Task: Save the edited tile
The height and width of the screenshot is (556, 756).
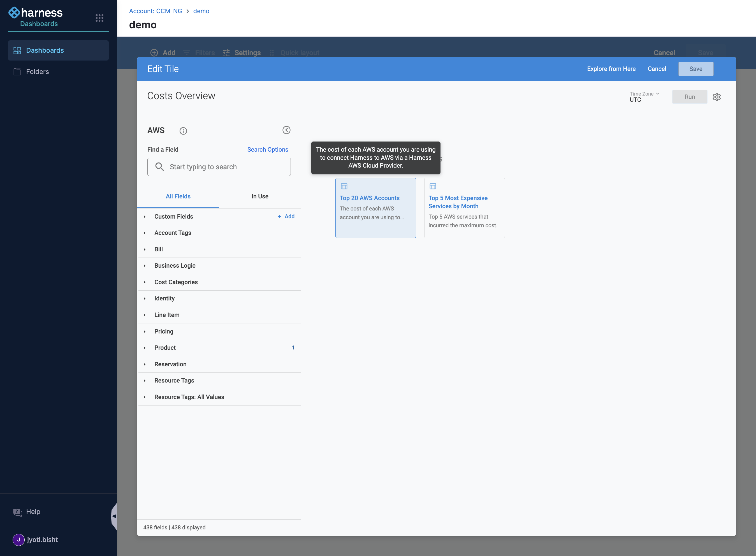Action: click(696, 69)
